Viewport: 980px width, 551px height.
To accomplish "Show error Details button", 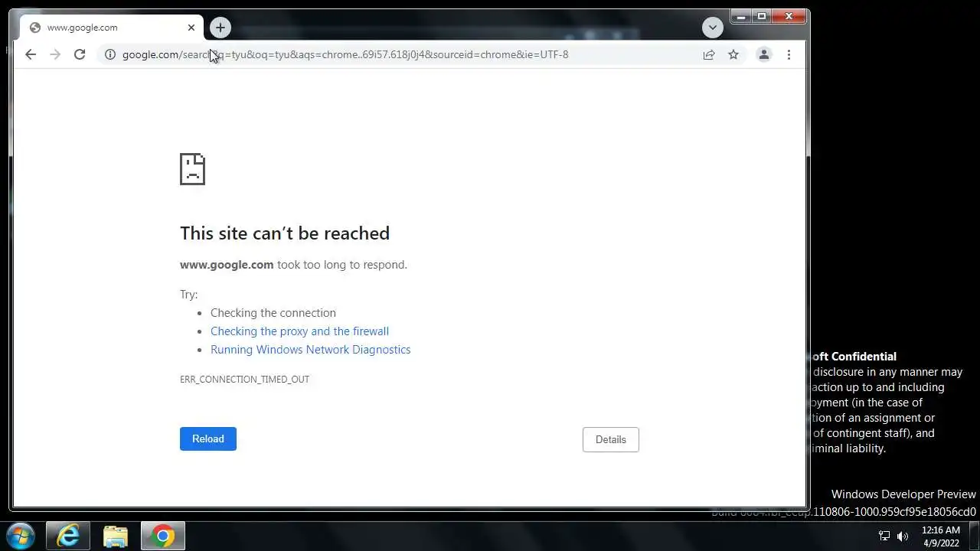I will (x=611, y=439).
